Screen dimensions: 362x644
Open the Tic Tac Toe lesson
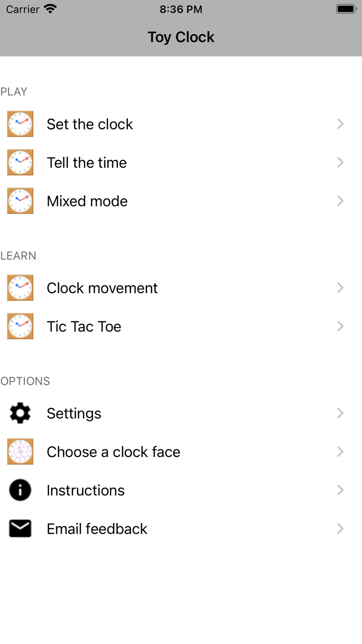click(x=84, y=327)
